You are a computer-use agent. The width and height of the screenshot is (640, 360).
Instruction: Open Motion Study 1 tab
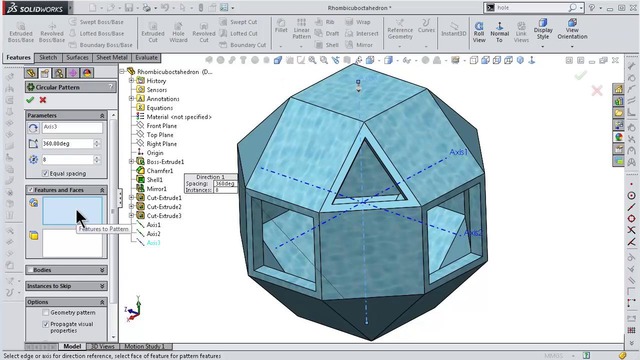(144, 346)
